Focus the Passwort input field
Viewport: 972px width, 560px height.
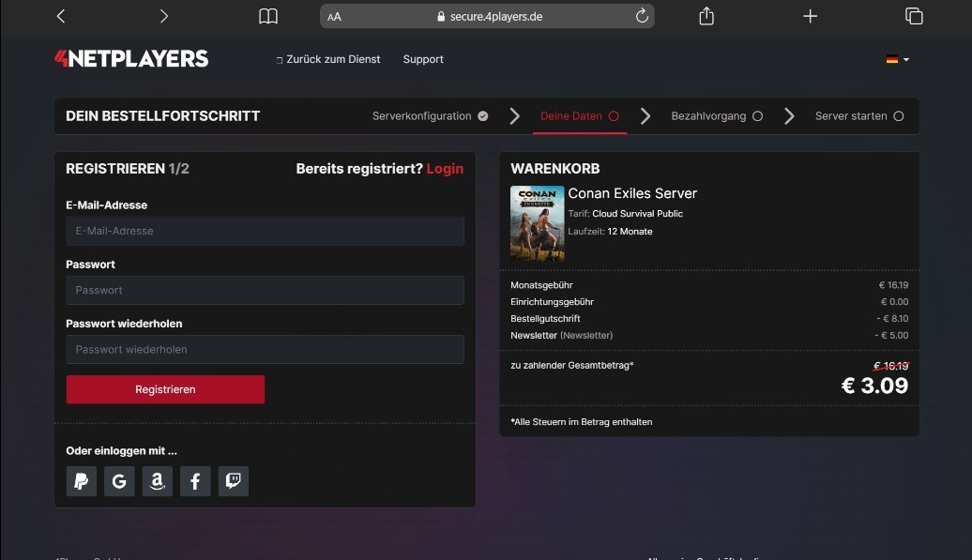(265, 290)
